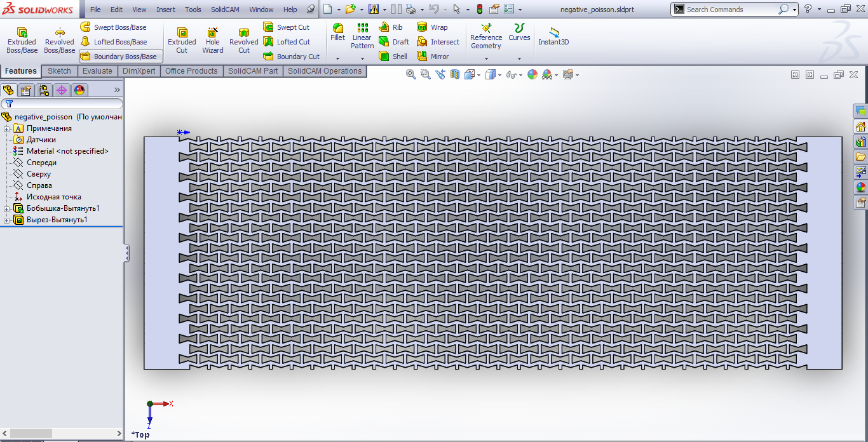Viewport: 868px width, 442px height.
Task: Click the Previous View icon
Action: pos(440,74)
